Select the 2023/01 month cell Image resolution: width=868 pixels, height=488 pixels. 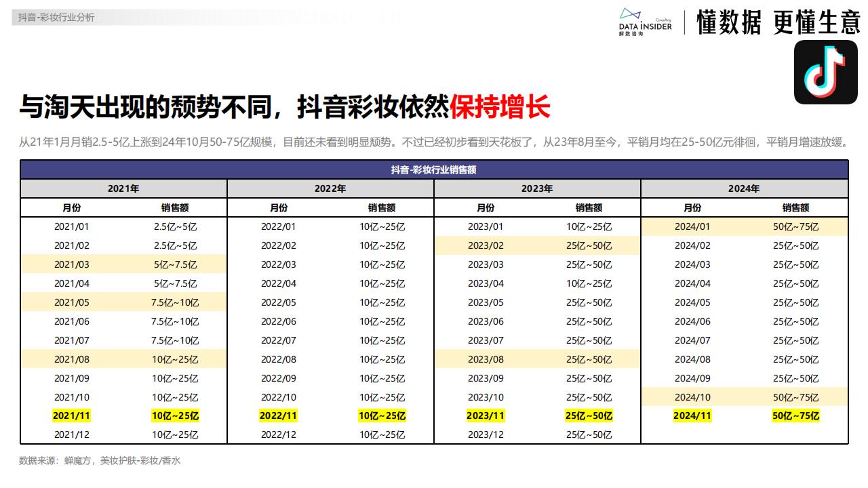click(486, 226)
